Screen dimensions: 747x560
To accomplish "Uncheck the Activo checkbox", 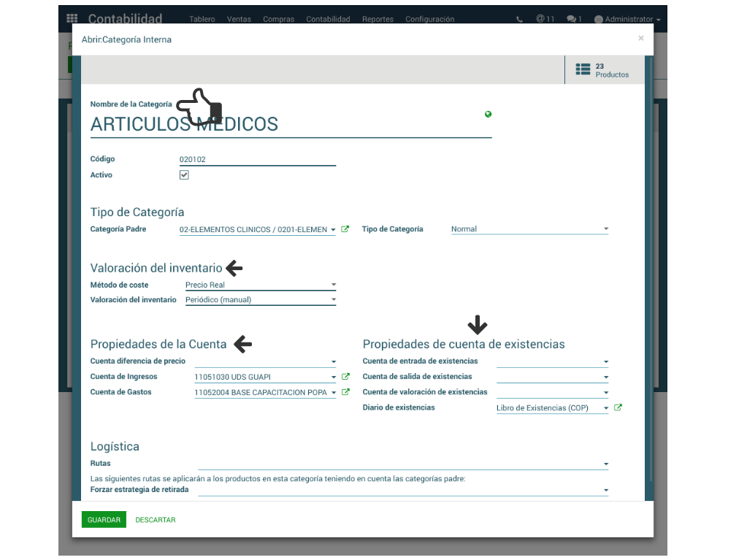I will (184, 175).
